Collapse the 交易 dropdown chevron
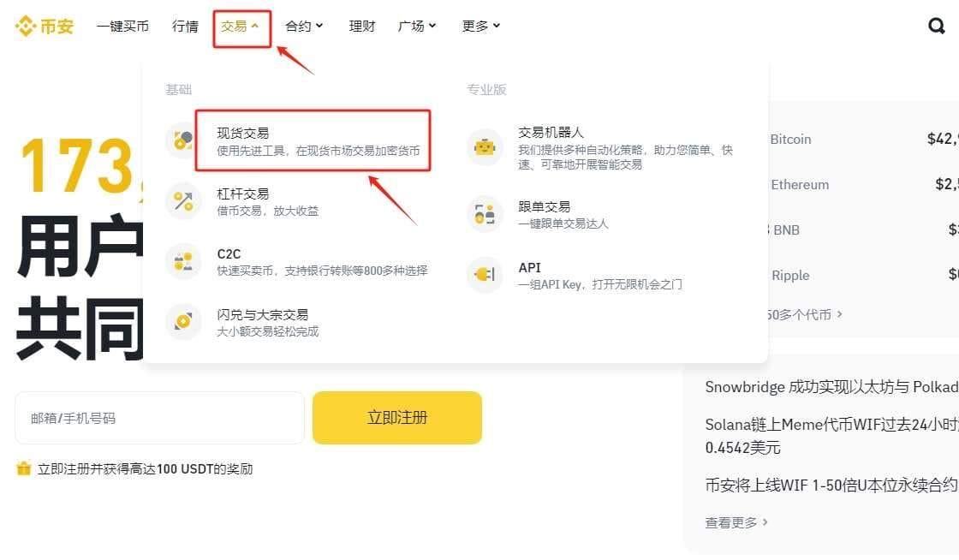Image resolution: width=959 pixels, height=560 pixels. 256,25
